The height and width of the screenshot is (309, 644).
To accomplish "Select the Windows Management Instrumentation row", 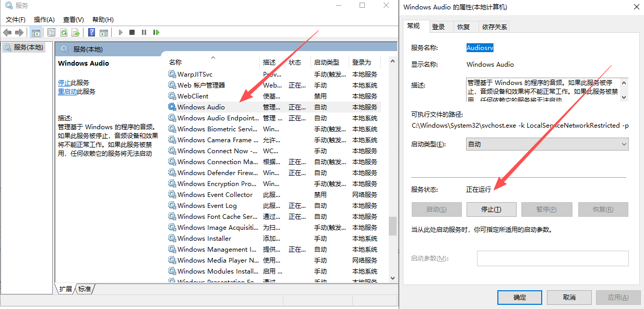I will (x=273, y=249).
